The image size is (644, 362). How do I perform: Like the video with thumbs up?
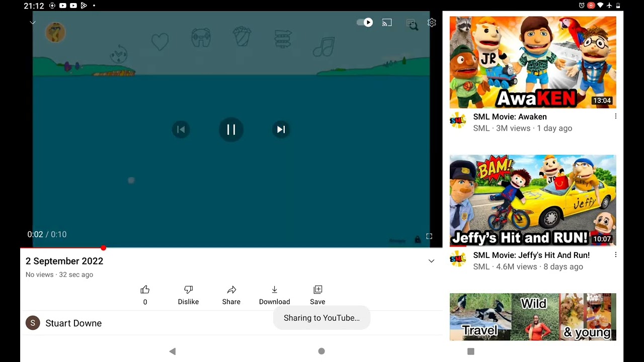point(145,295)
